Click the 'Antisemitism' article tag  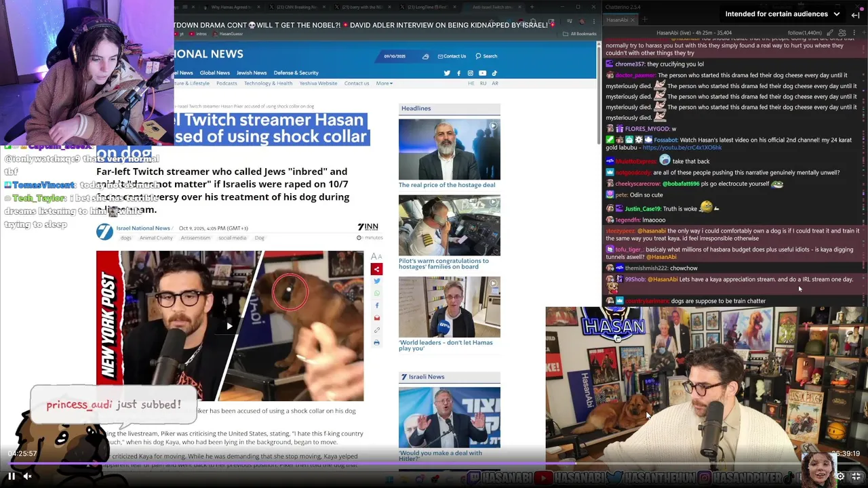click(x=195, y=238)
